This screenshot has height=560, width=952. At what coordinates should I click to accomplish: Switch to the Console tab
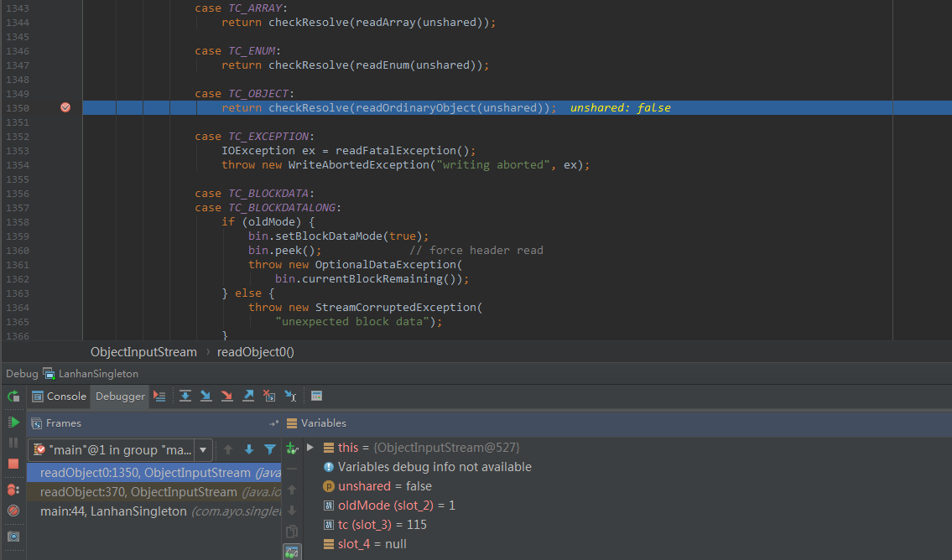click(x=59, y=397)
